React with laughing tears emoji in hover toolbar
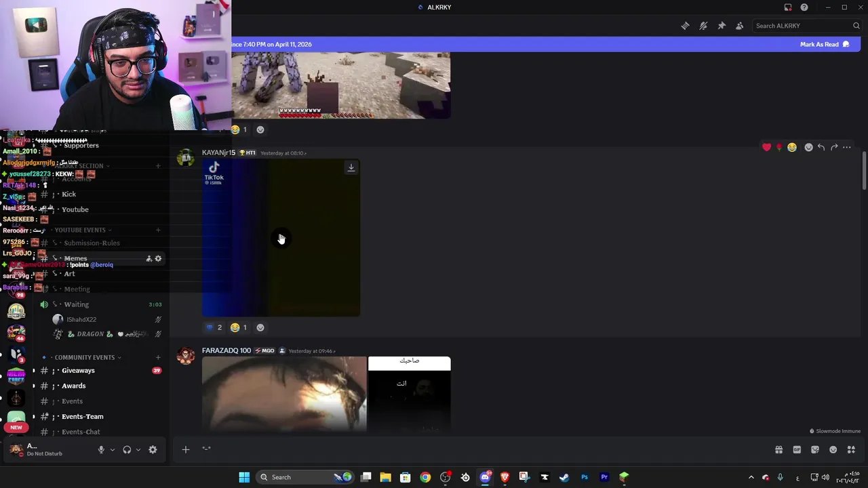868x488 pixels. point(791,147)
